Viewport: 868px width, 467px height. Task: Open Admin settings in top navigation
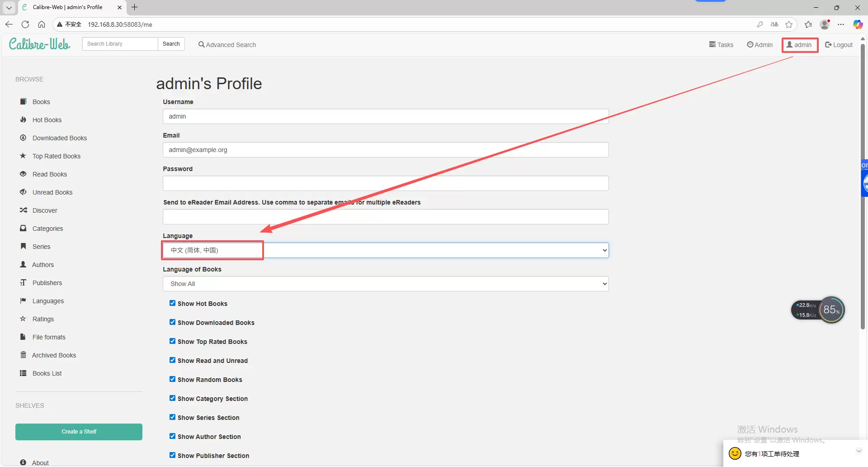point(759,45)
